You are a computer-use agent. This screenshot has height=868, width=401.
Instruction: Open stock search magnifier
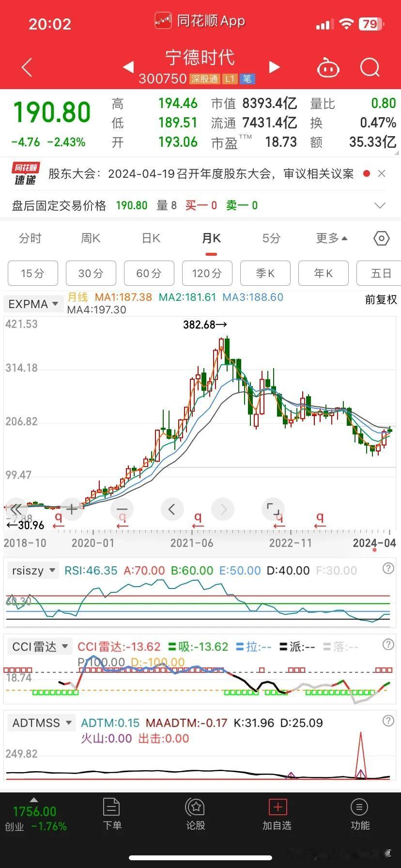coord(370,67)
